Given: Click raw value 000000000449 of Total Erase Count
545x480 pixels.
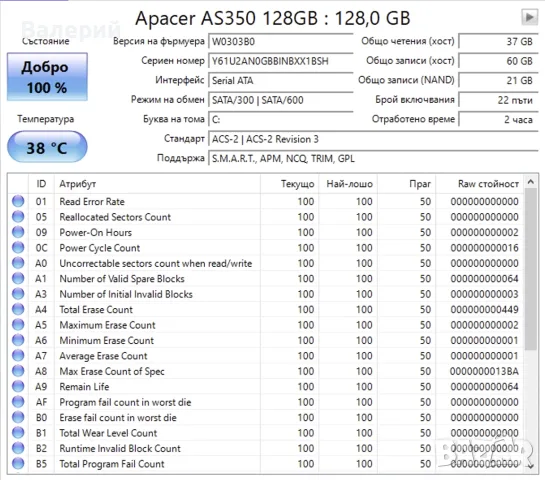Looking at the screenshot, I should (x=484, y=309).
